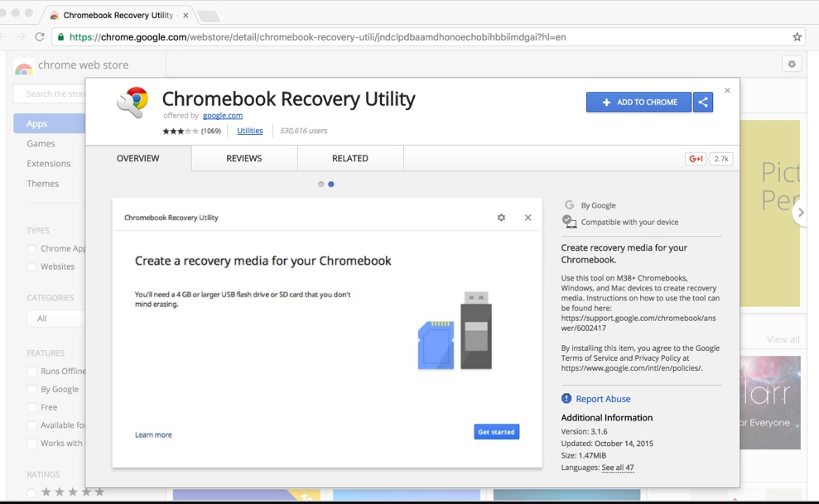Click the Add to Chrome button
Screen dimensions: 819x504
[638, 103]
